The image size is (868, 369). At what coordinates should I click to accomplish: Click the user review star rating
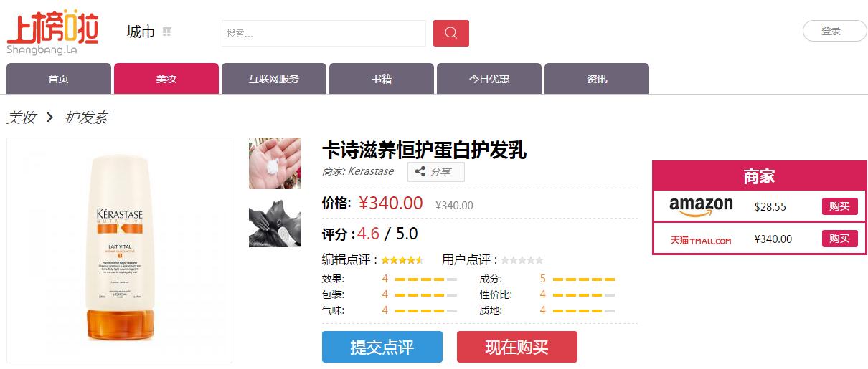coord(522,259)
